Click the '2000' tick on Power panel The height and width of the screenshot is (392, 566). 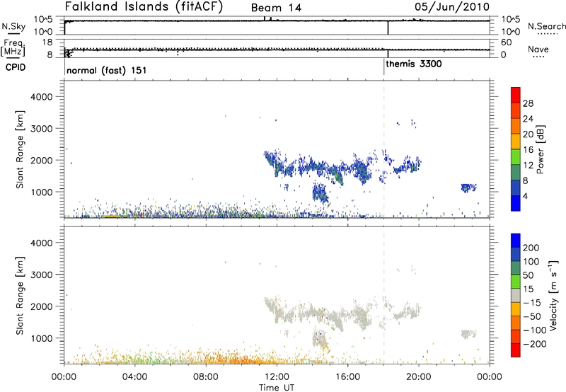coord(41,160)
